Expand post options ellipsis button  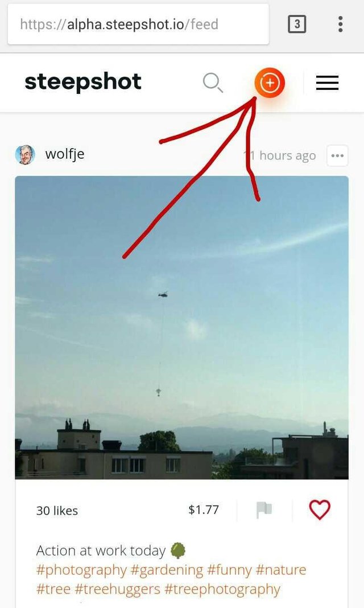[337, 155]
